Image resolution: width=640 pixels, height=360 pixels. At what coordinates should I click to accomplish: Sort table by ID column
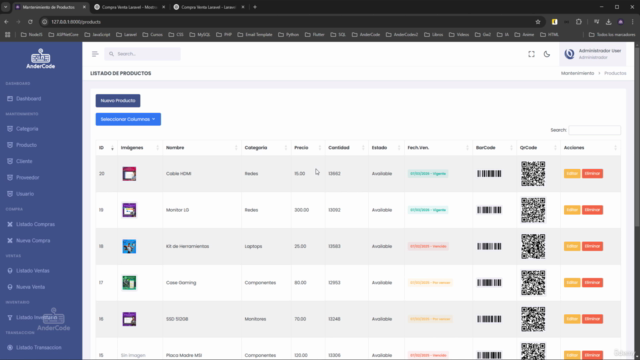pos(107,148)
